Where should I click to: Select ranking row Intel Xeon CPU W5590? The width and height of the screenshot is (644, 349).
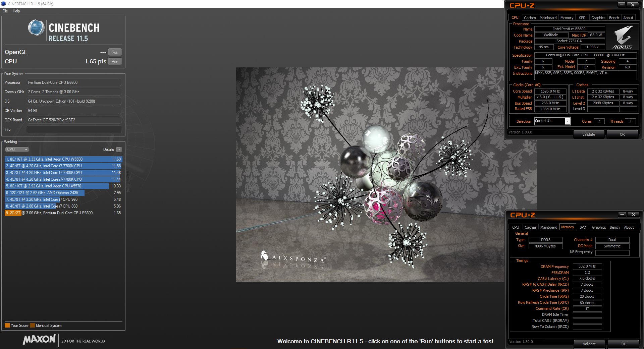point(63,159)
